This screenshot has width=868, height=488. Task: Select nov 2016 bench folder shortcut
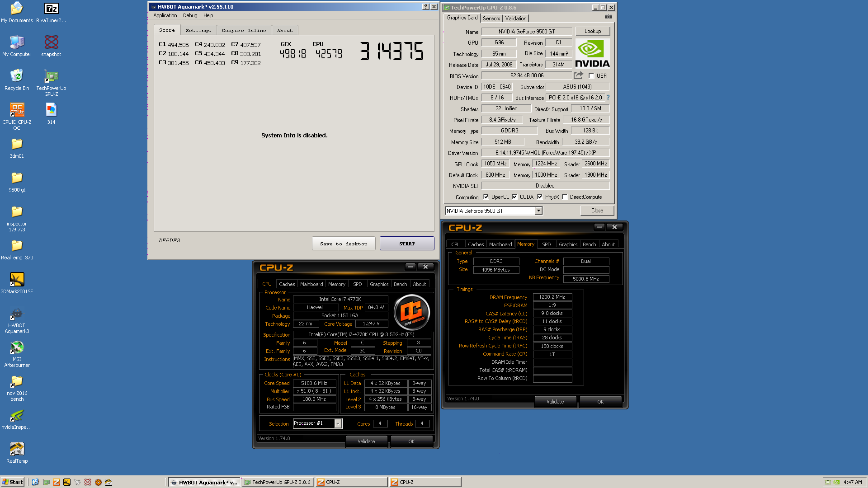pos(17,388)
